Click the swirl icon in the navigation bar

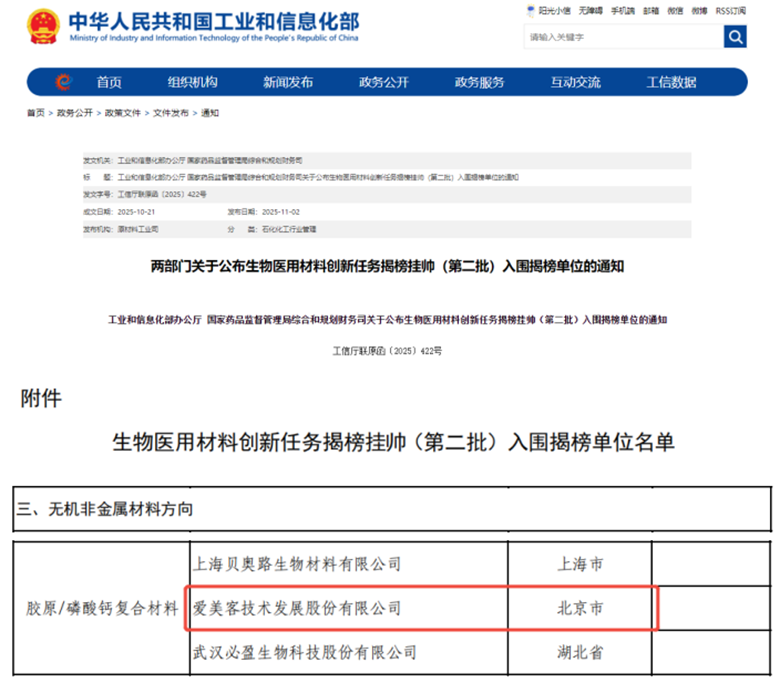64,82
